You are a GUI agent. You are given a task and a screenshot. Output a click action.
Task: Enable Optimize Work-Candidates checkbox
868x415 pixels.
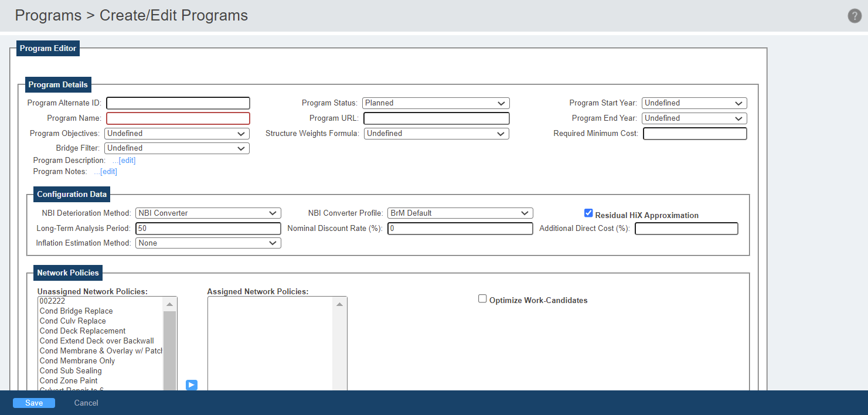coord(482,298)
